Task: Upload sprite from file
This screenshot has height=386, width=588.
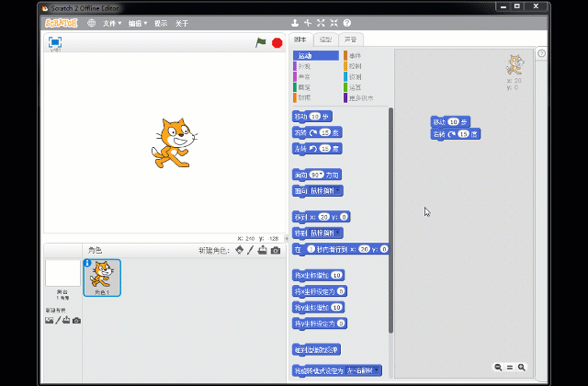Action: (x=263, y=250)
